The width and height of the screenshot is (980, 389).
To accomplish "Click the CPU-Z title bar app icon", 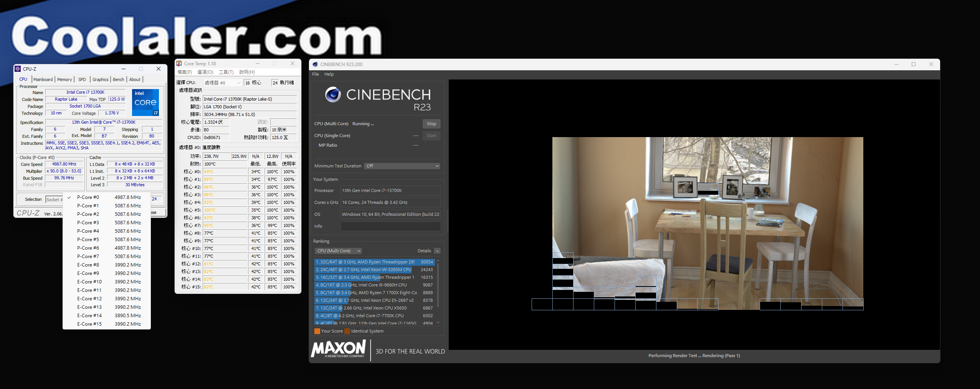I will pyautogui.click(x=18, y=69).
